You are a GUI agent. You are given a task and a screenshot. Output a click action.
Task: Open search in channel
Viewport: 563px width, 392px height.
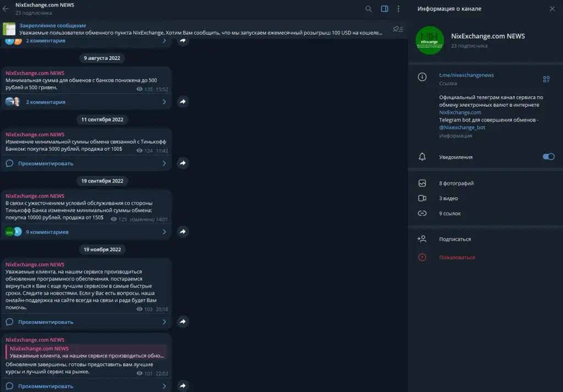[x=368, y=9]
